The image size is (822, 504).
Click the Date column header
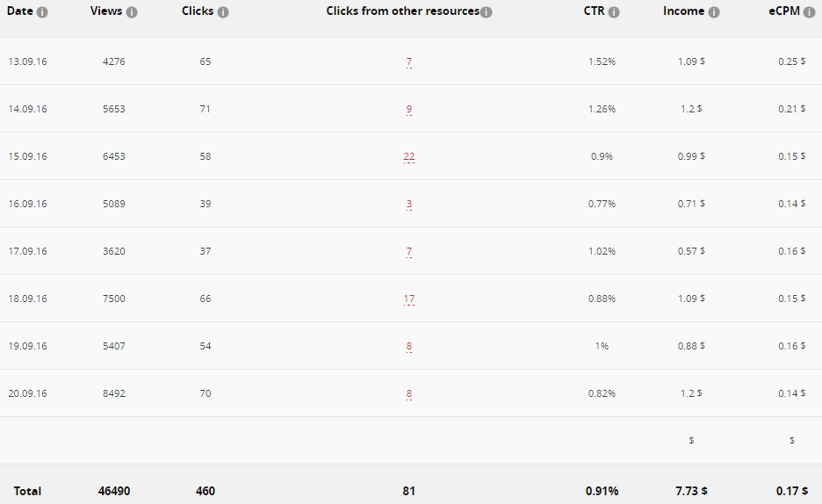[x=19, y=11]
